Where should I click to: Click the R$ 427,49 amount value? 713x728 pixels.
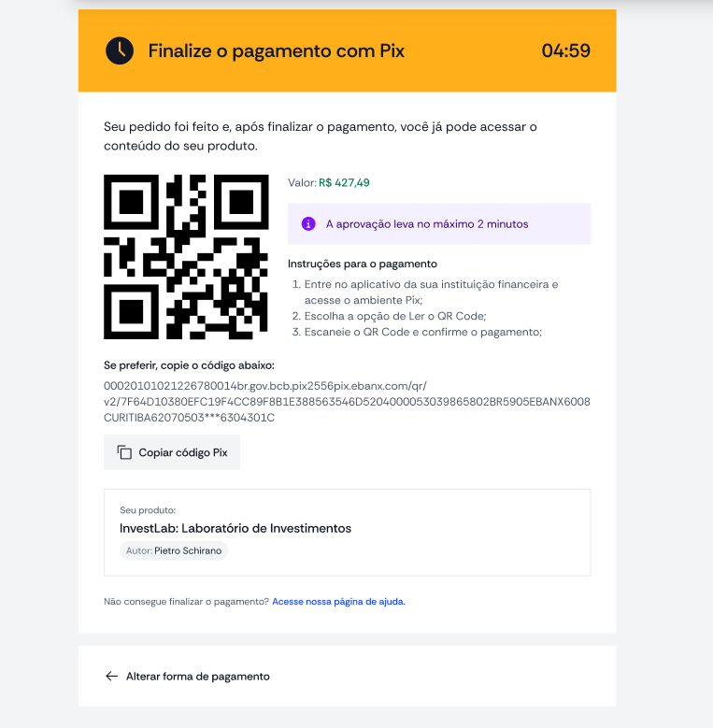click(x=344, y=182)
